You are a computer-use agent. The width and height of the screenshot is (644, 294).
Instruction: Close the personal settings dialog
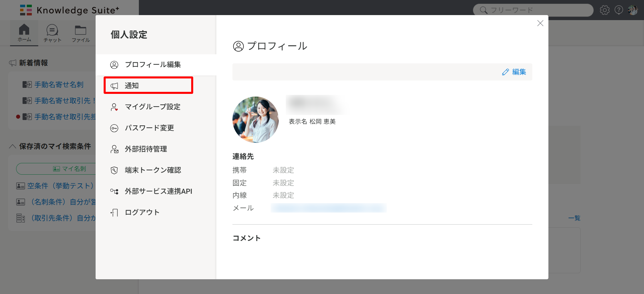[540, 23]
